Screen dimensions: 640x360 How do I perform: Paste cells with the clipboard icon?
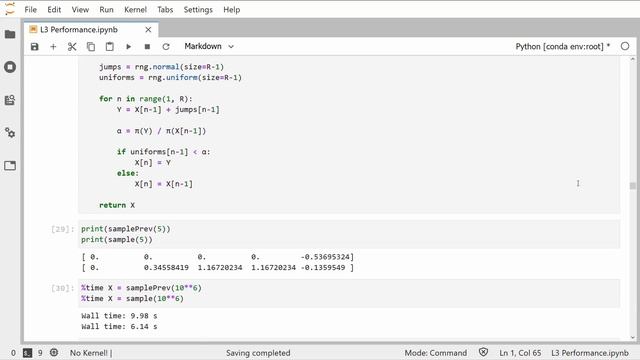click(x=109, y=47)
